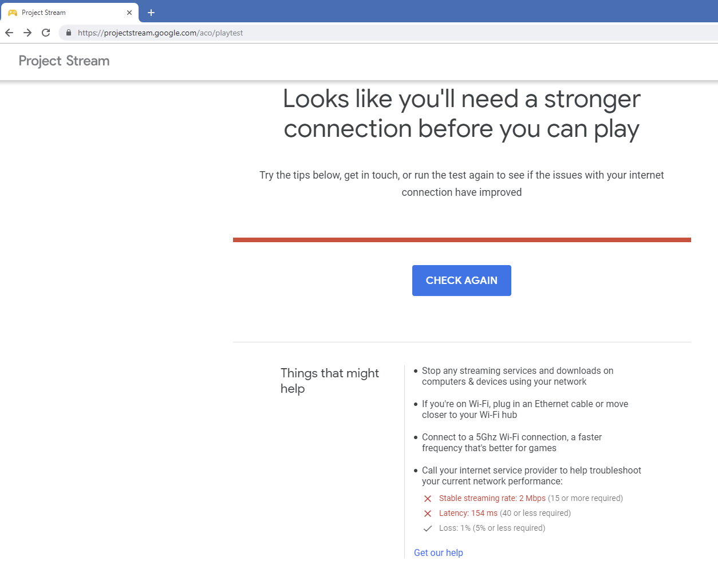Image resolution: width=718 pixels, height=588 pixels.
Task: Click the checkmark beside Loss
Action: tap(427, 528)
